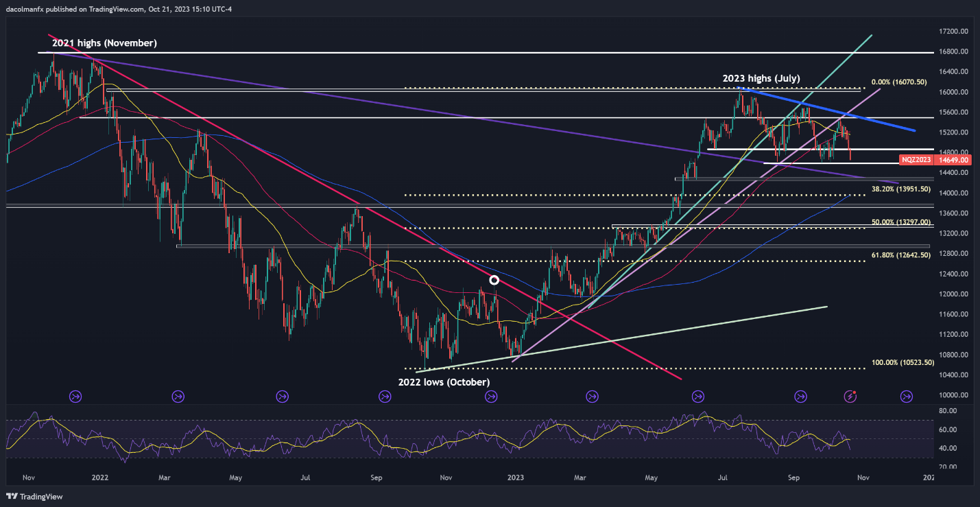Click the white circle marker on the red trendline
980x507 pixels.
tap(494, 280)
